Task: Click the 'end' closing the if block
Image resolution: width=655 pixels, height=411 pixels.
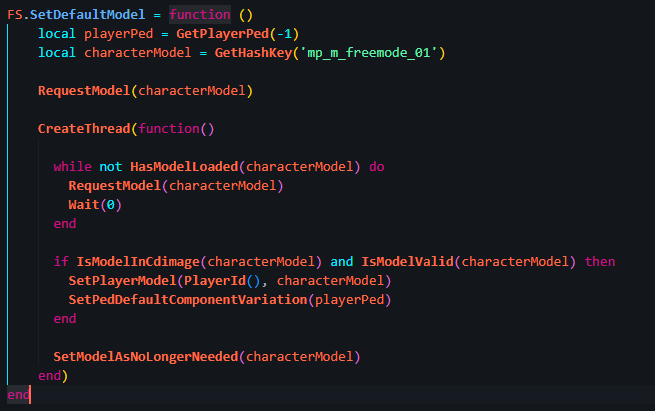Action: click(x=65, y=319)
